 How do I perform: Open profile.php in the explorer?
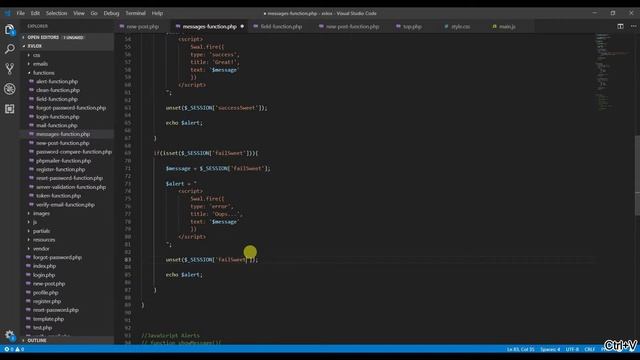(x=67, y=293)
